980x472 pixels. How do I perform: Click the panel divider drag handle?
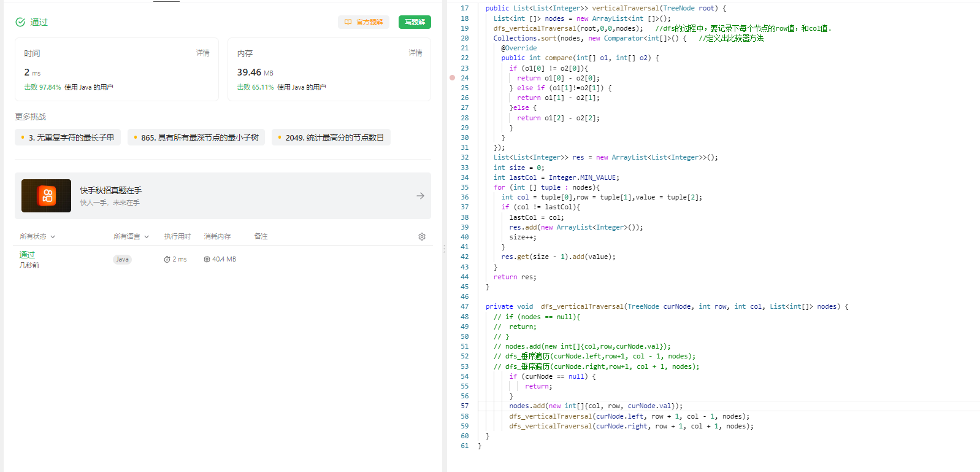(444, 249)
